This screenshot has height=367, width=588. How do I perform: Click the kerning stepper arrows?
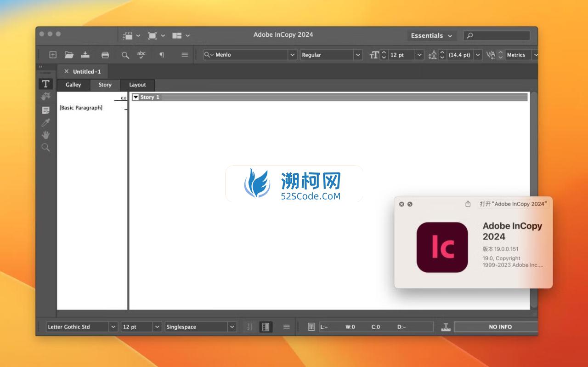click(501, 55)
